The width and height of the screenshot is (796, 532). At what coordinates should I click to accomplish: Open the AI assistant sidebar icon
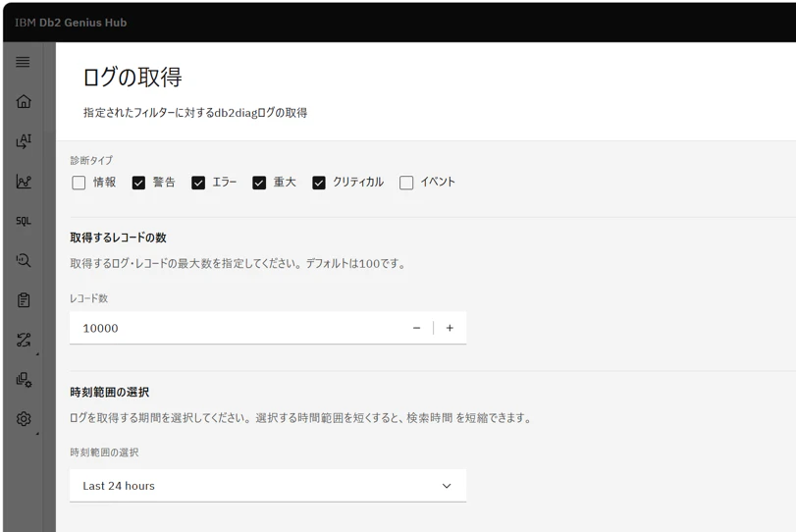pos(24,141)
